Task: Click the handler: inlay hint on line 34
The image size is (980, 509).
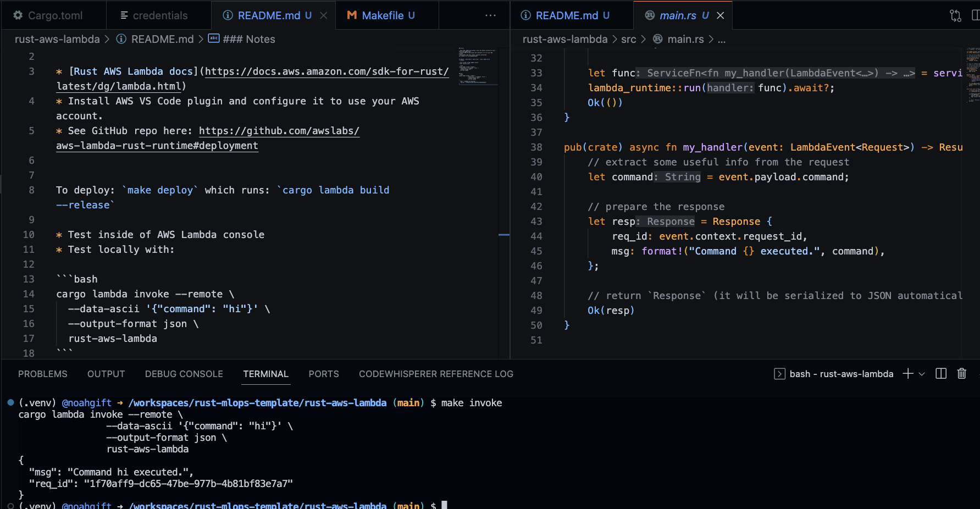Action: click(x=730, y=88)
